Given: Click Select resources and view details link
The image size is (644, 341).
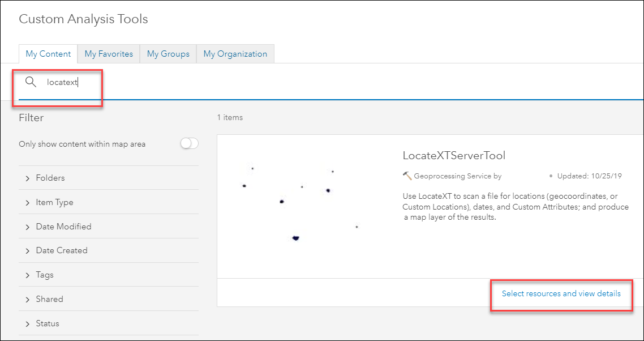Looking at the screenshot, I should pyautogui.click(x=561, y=293).
